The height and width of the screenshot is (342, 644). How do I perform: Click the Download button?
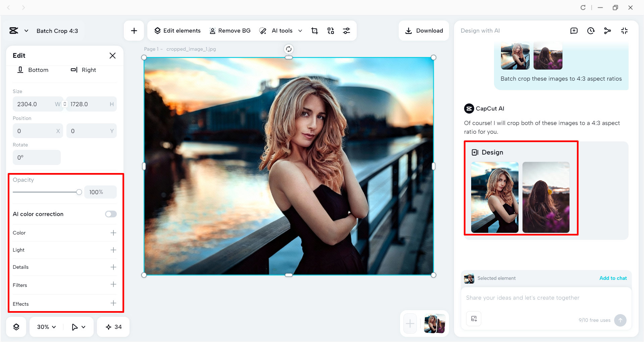pos(424,30)
